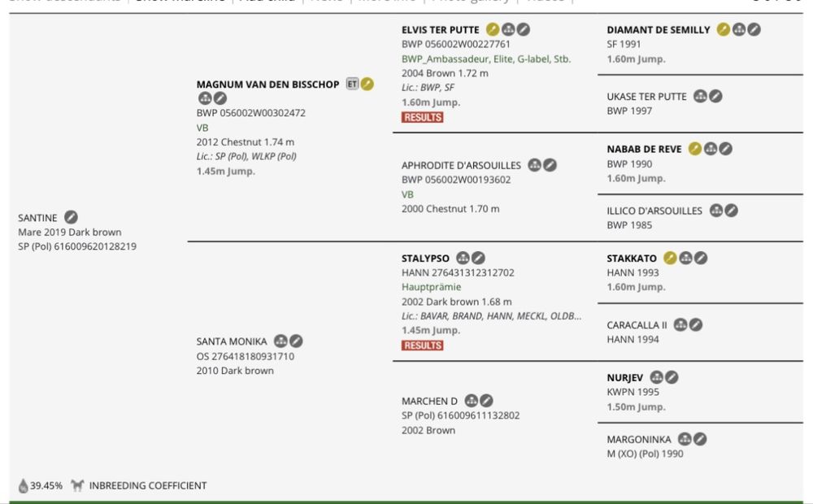Click the edit pencil icon beside SANTINE
This screenshot has width=813, height=504.
click(x=71, y=217)
